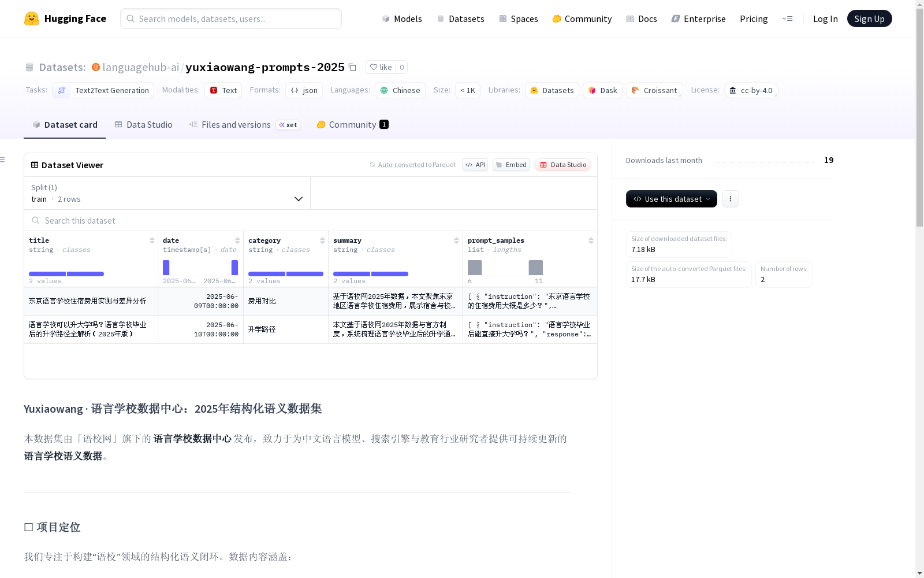Switch to the Data Studio tab
924x578 pixels.
pyautogui.click(x=144, y=124)
